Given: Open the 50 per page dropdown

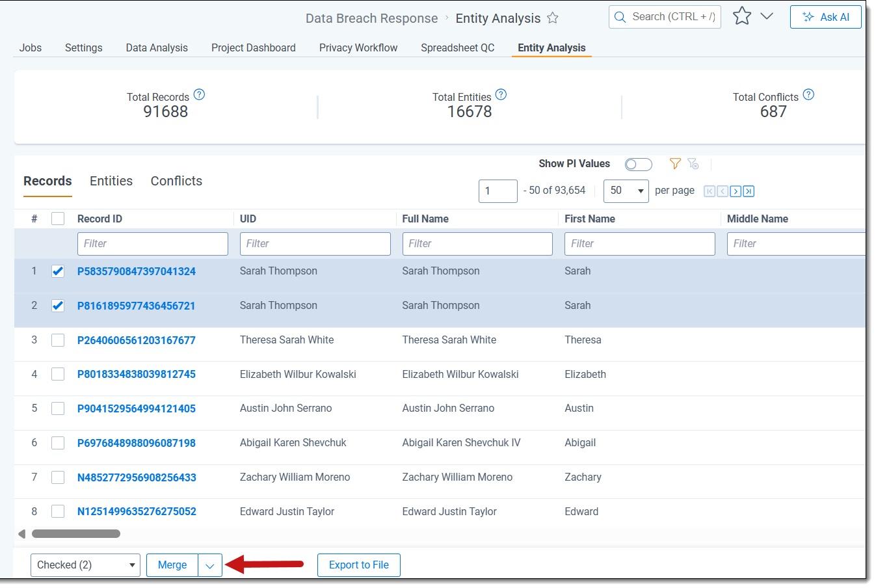Looking at the screenshot, I should pyautogui.click(x=626, y=191).
